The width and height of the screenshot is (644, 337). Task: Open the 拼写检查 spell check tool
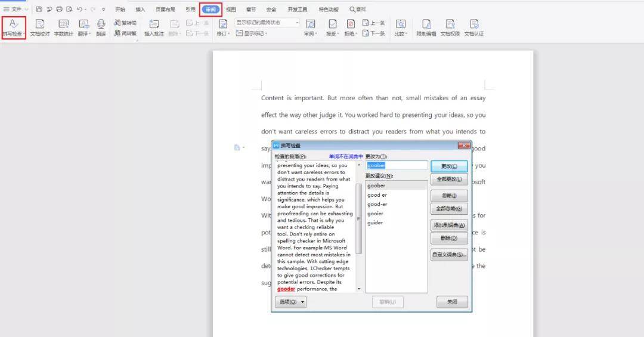pos(13,28)
